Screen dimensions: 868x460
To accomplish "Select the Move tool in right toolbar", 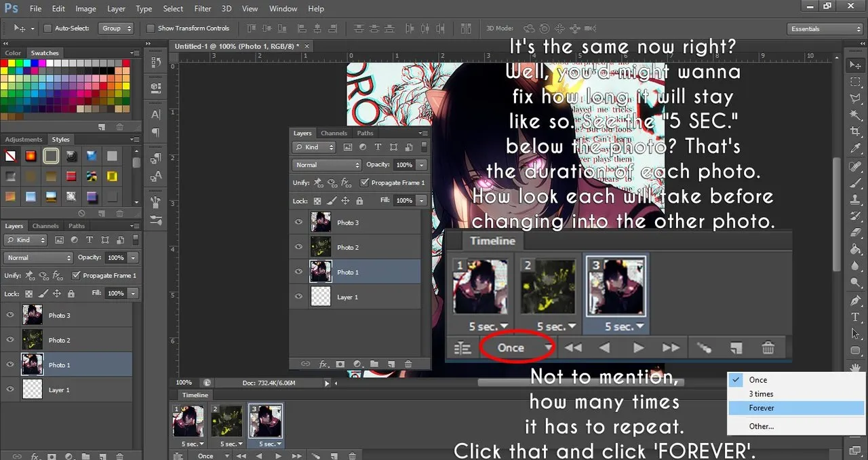I will coord(855,65).
